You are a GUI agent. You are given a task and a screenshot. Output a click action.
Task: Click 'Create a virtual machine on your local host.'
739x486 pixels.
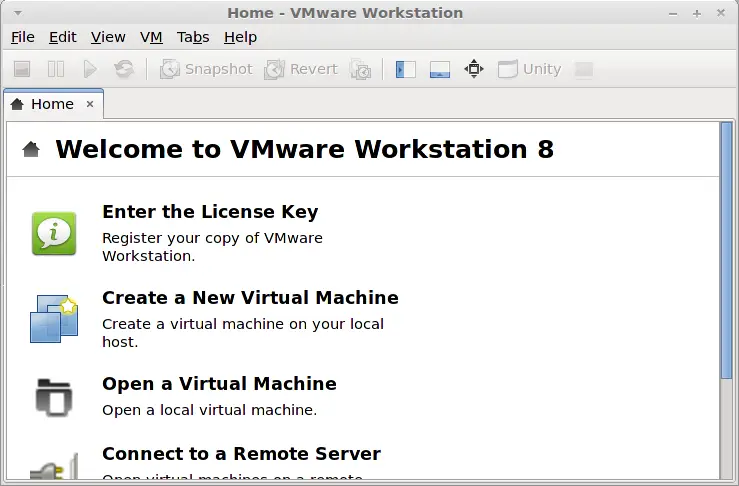(243, 333)
